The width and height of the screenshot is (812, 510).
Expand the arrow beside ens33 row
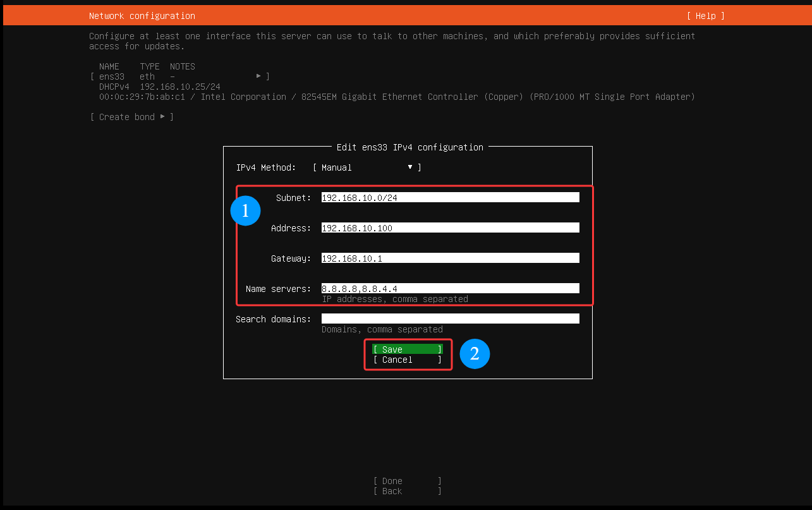(258, 76)
